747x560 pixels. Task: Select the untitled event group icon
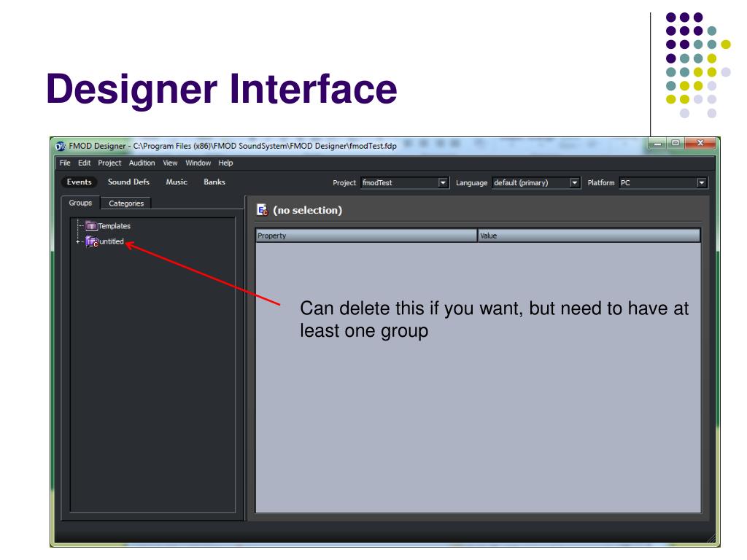click(x=91, y=241)
